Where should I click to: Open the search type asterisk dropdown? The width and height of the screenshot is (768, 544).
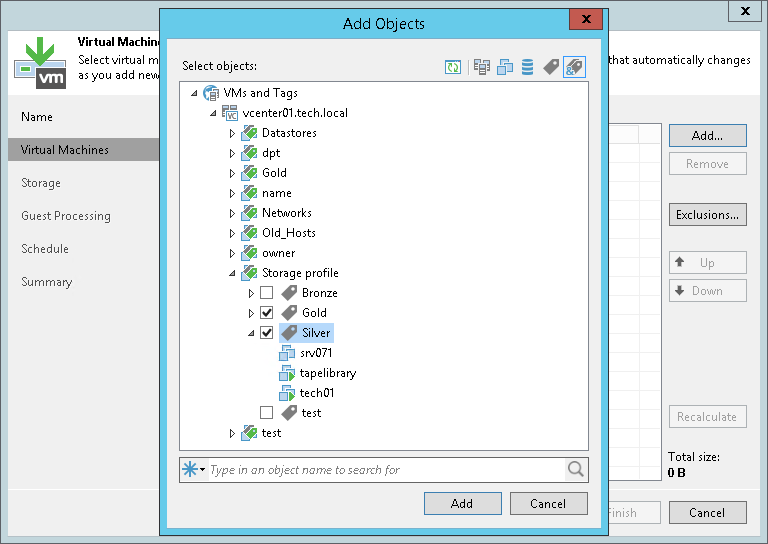(x=194, y=470)
